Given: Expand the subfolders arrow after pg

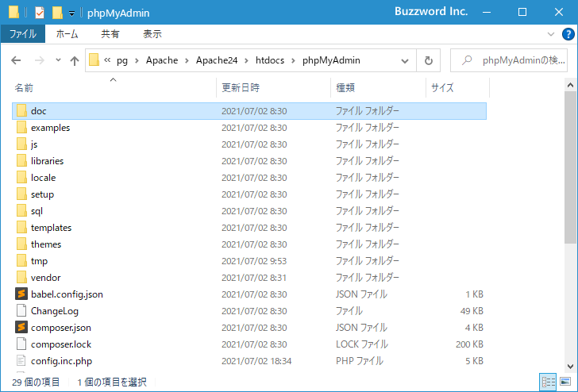Looking at the screenshot, I should 137,60.
